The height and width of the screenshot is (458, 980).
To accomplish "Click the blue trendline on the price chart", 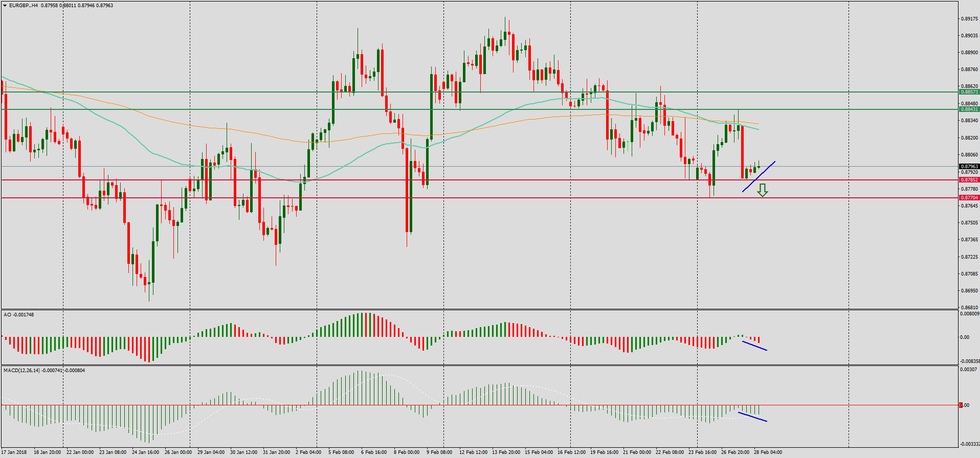I will pos(759,177).
